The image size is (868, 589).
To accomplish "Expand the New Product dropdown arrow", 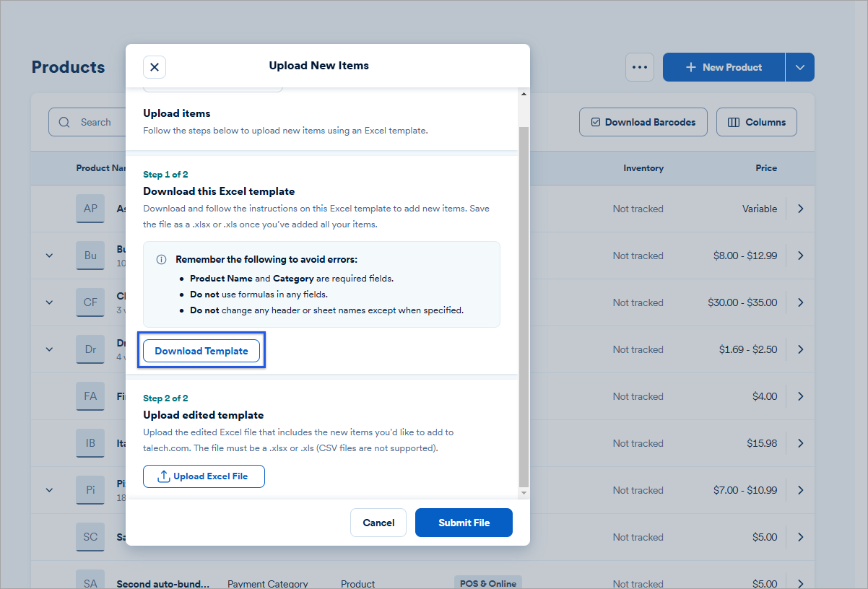I will click(x=799, y=67).
